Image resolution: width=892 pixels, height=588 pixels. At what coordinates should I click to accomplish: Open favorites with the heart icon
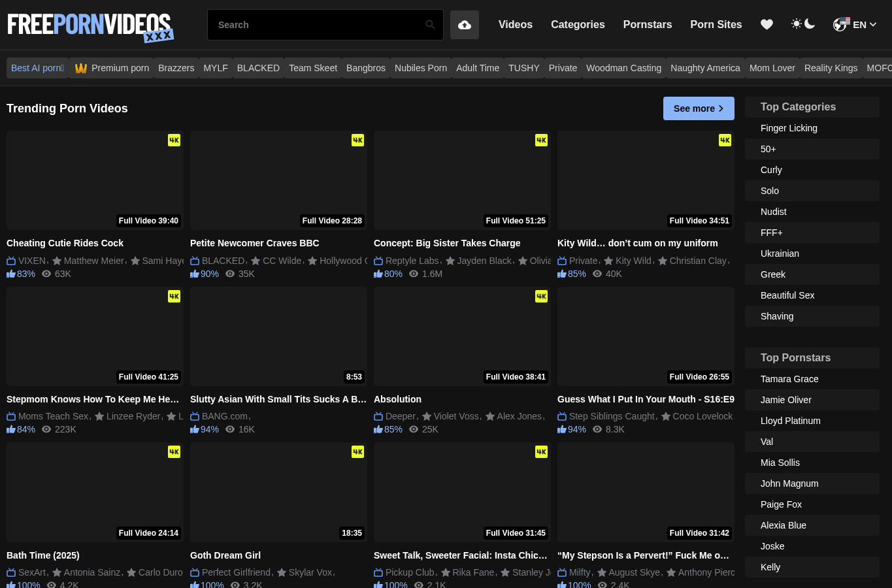[767, 24]
